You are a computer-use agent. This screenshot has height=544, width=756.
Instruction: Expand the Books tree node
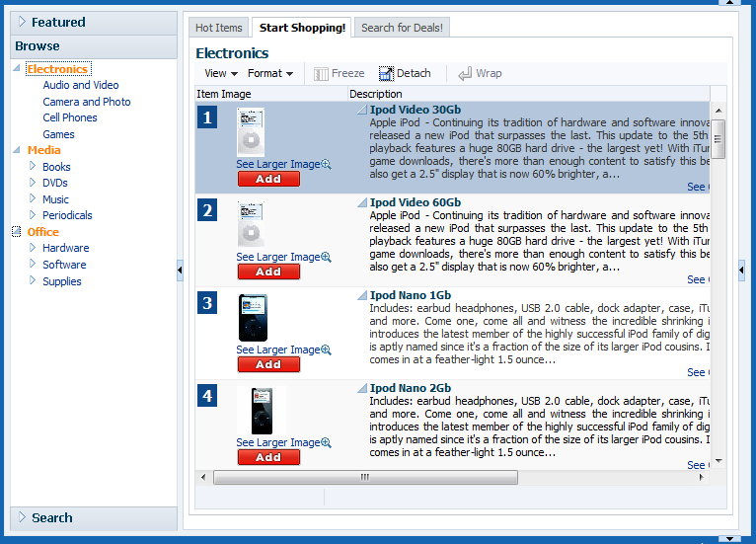(x=33, y=166)
